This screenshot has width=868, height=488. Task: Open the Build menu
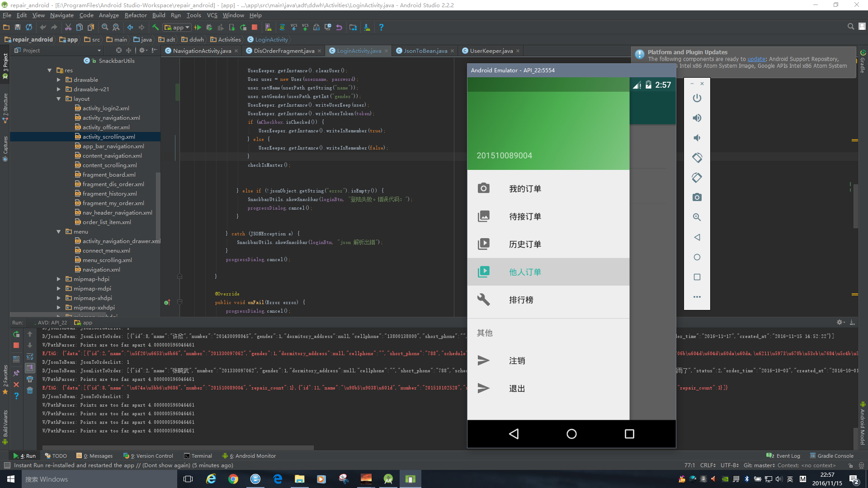(x=159, y=15)
